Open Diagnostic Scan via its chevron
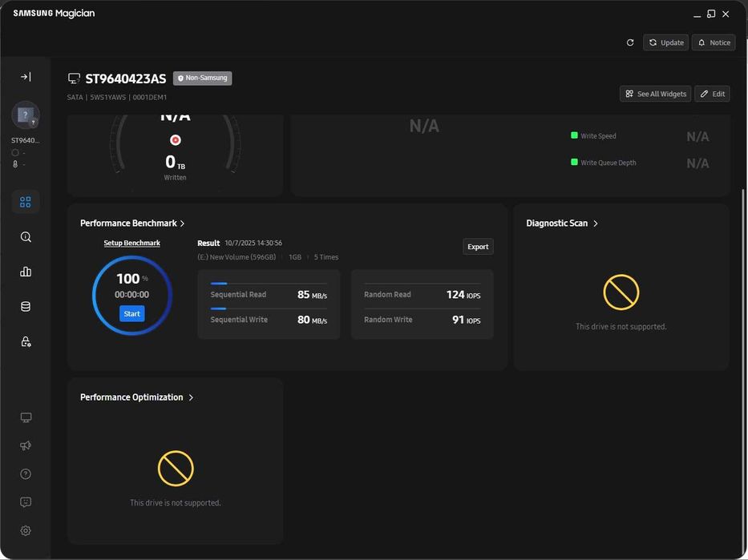This screenshot has height=560, width=748. point(596,223)
